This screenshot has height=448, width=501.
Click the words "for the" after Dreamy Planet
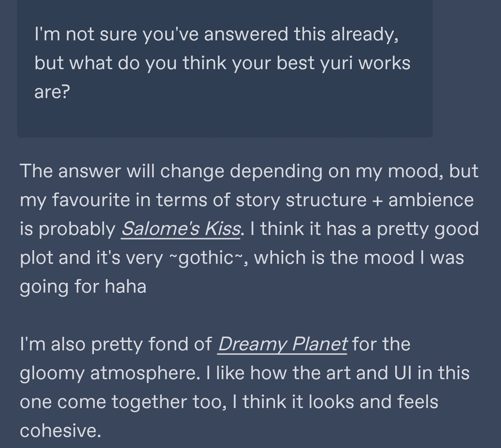click(x=381, y=344)
